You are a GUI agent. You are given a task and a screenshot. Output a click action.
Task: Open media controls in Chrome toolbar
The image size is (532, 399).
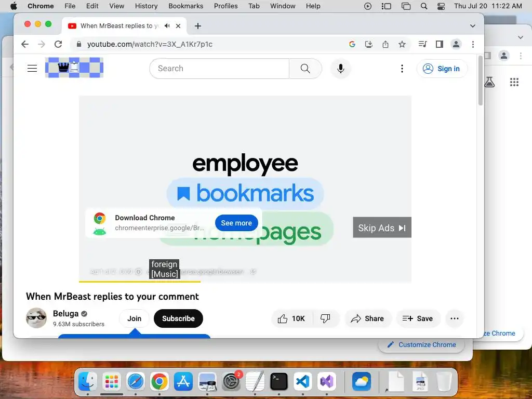coord(422,44)
